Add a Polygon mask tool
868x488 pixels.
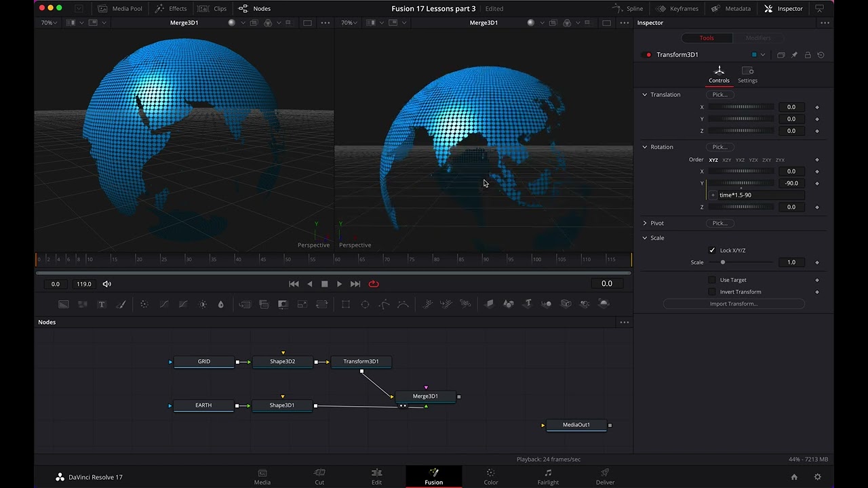384,304
